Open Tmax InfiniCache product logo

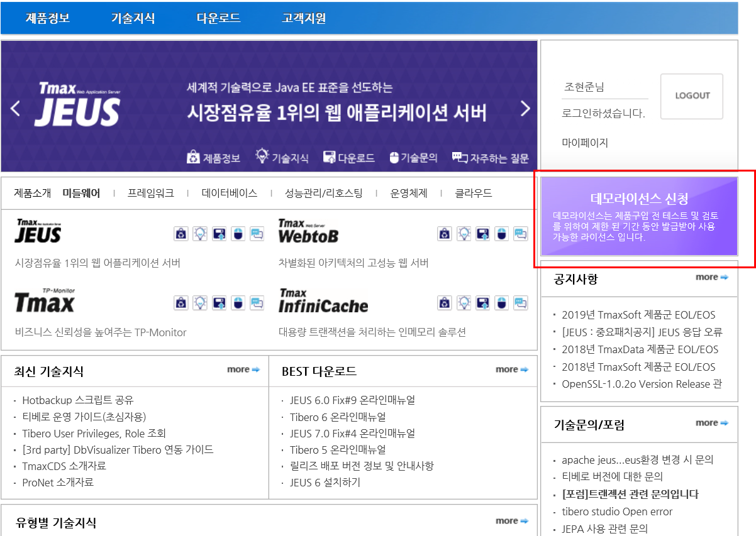(x=323, y=301)
